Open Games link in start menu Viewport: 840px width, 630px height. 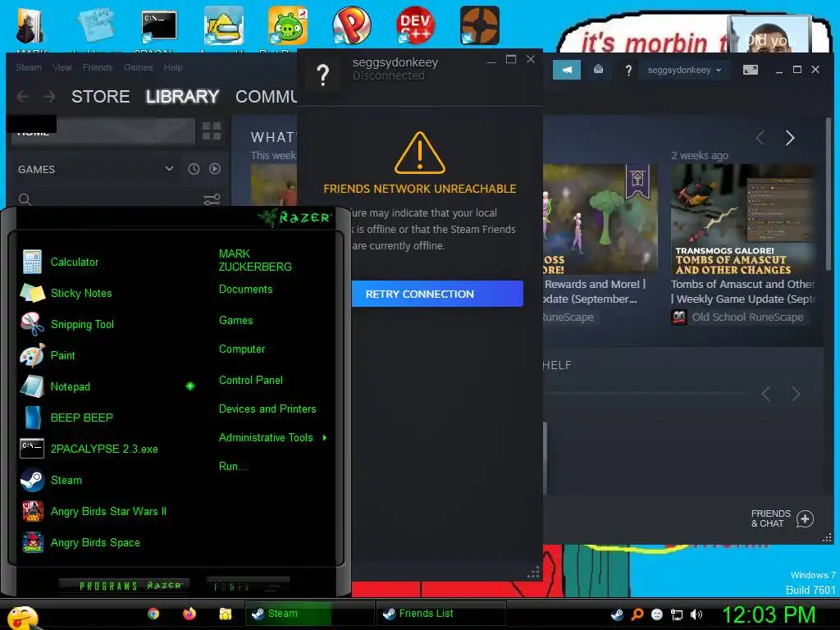pos(235,321)
